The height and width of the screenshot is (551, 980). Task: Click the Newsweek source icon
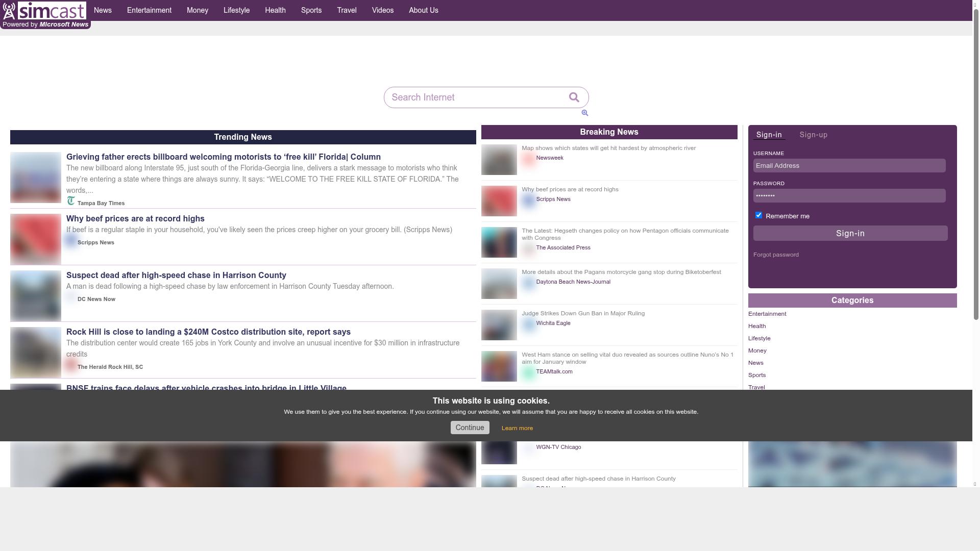click(x=529, y=159)
